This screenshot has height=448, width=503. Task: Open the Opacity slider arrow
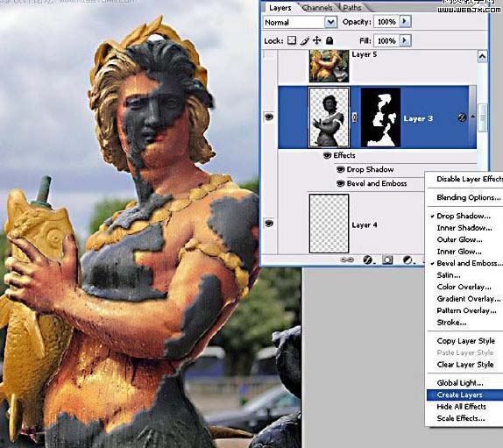(405, 22)
